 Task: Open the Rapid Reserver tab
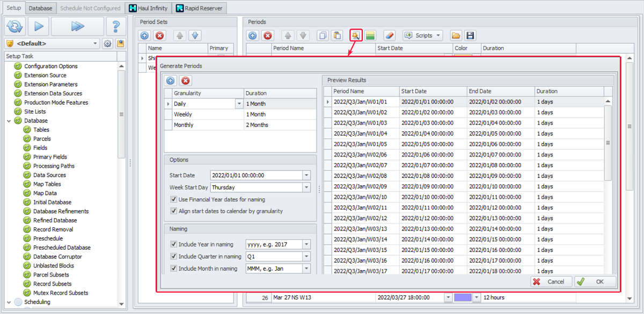[199, 9]
